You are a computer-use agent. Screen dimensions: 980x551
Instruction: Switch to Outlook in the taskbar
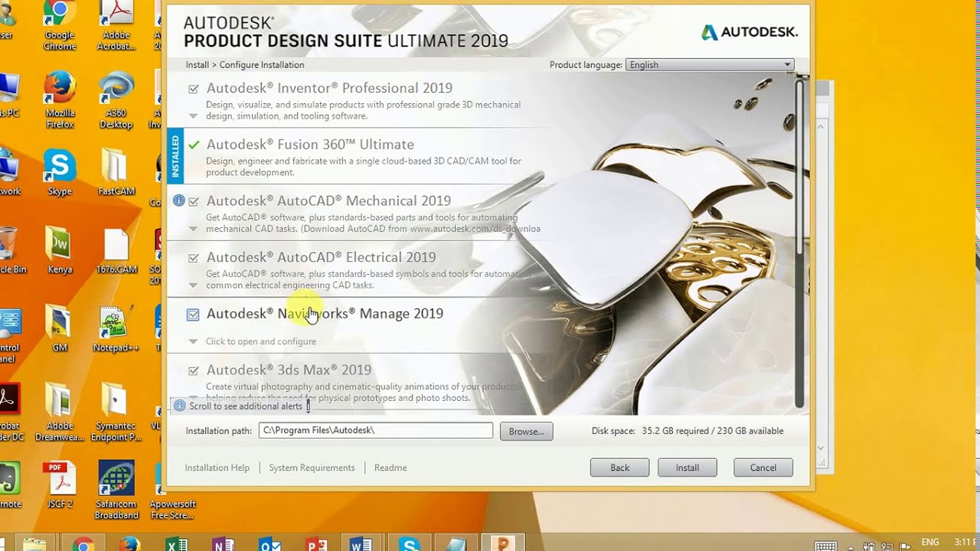click(x=270, y=545)
